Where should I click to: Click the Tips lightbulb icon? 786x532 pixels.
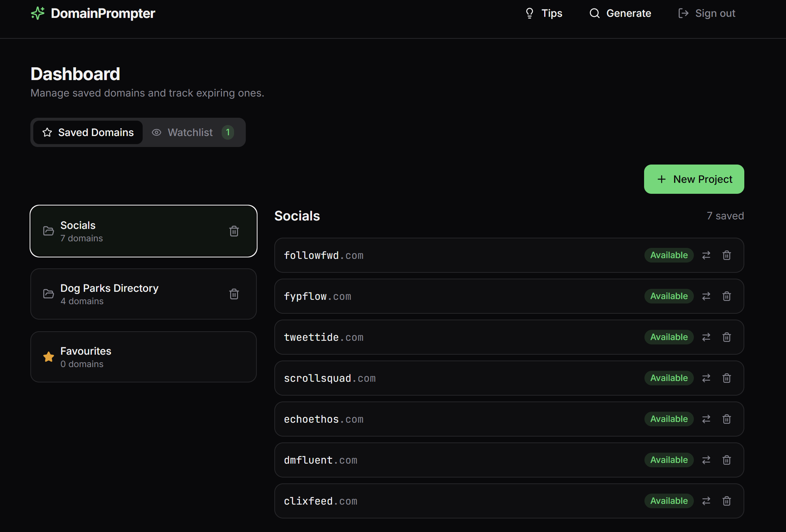pyautogui.click(x=529, y=13)
